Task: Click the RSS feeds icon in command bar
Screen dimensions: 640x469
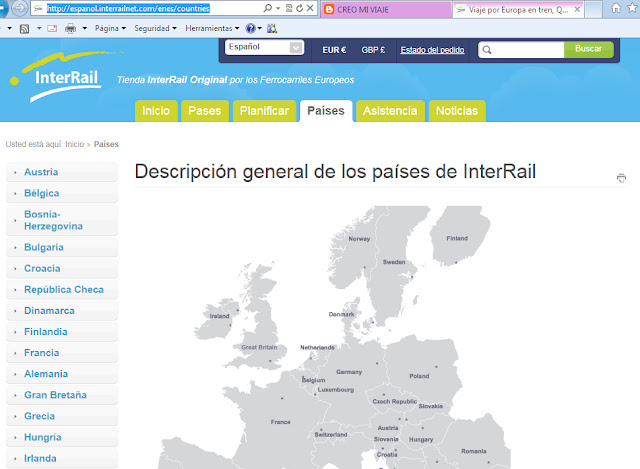Action: pos(24,29)
